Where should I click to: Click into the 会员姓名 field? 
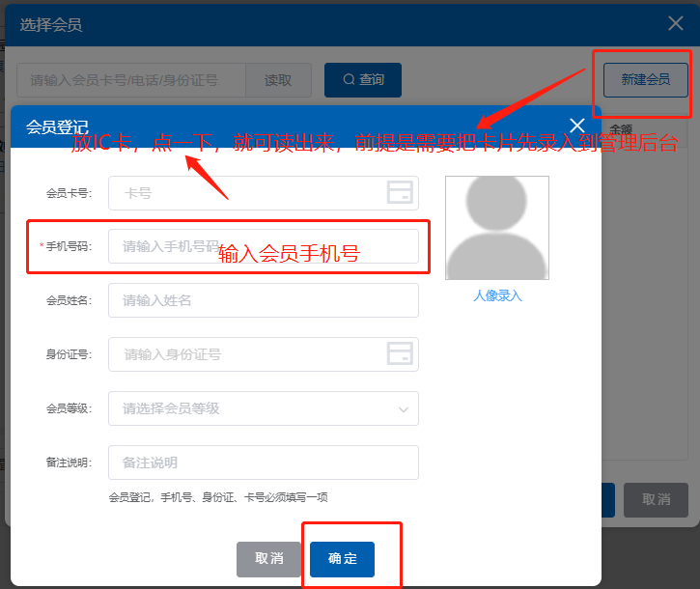click(x=263, y=300)
